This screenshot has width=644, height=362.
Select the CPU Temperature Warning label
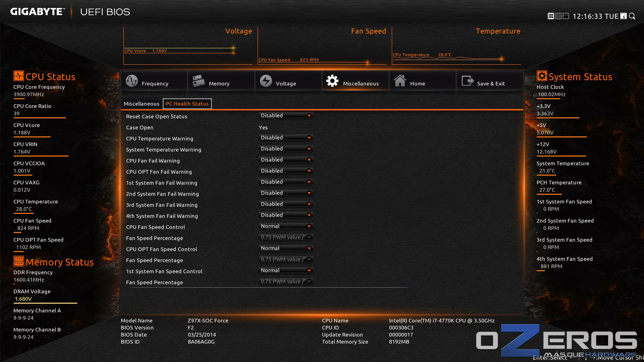click(160, 139)
